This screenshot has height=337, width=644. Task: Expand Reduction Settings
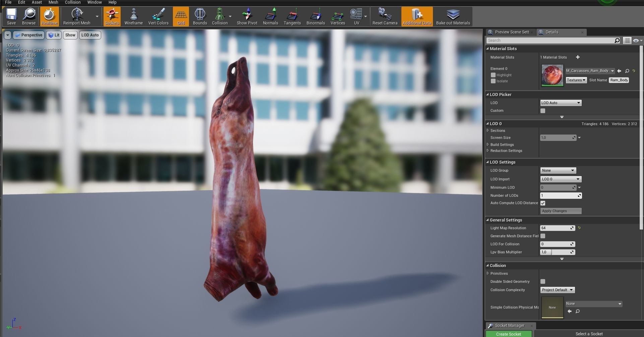(488, 151)
